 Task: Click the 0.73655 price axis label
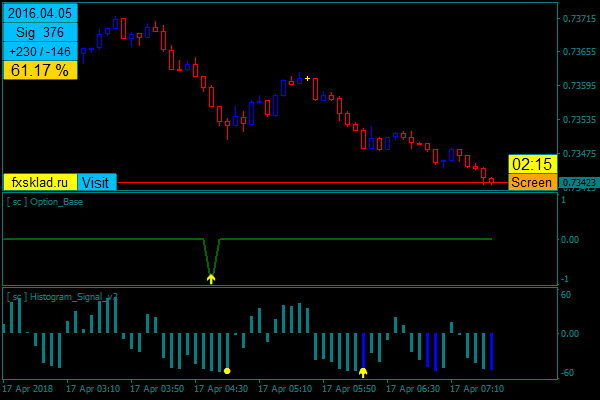(x=579, y=51)
